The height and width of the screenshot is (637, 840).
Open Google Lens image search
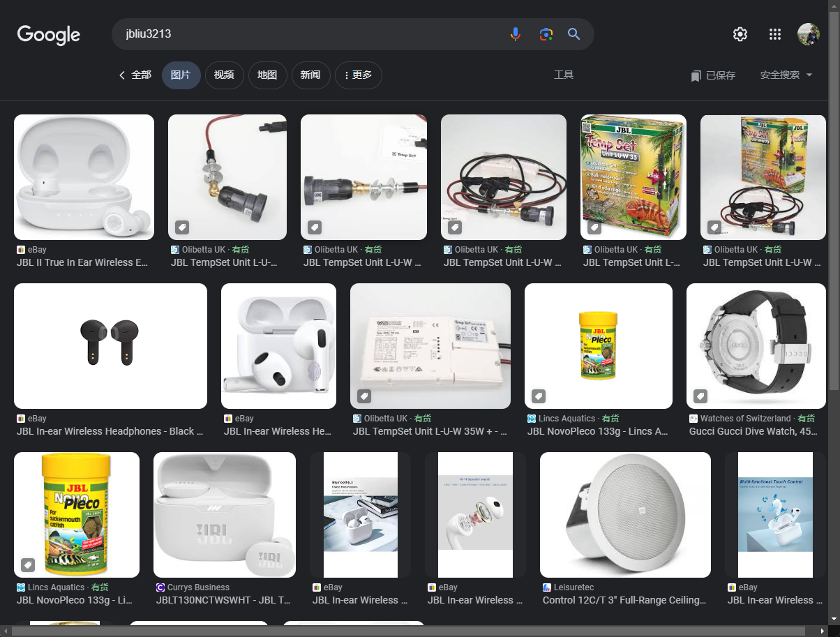(x=546, y=34)
